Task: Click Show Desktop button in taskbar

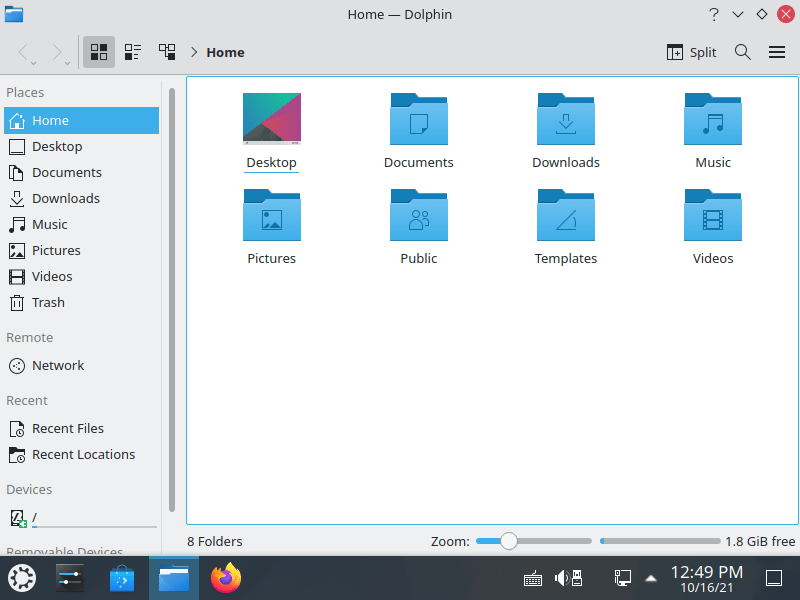Action: click(774, 579)
